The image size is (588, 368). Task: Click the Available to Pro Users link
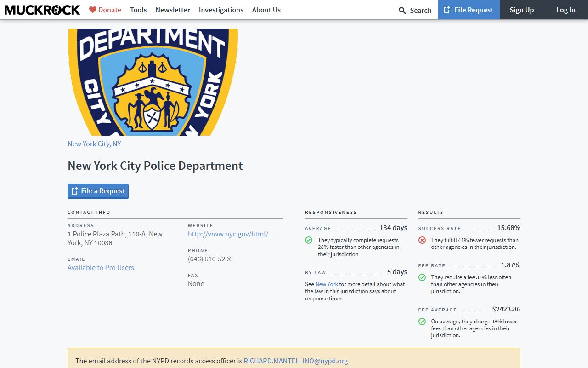click(101, 268)
